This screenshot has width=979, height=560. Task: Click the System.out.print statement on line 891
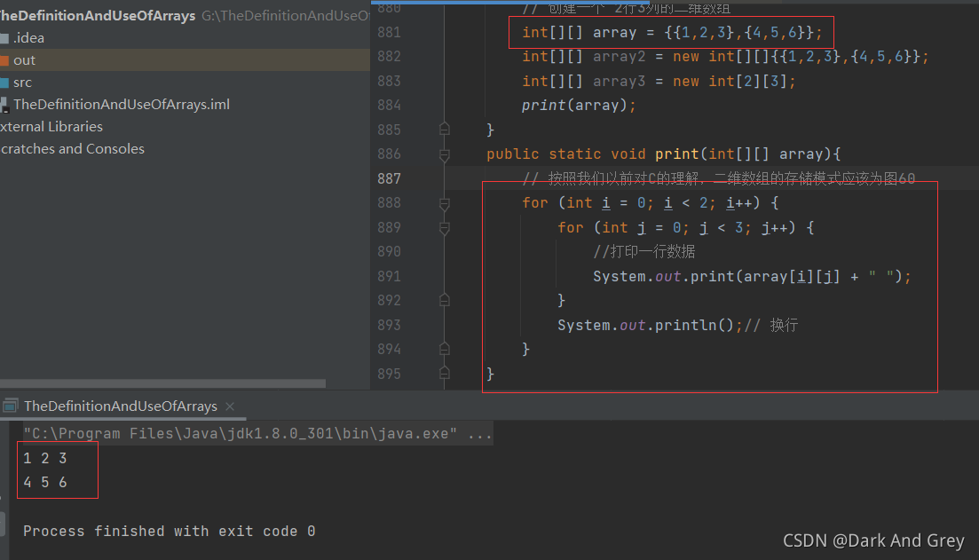pyautogui.click(x=752, y=277)
